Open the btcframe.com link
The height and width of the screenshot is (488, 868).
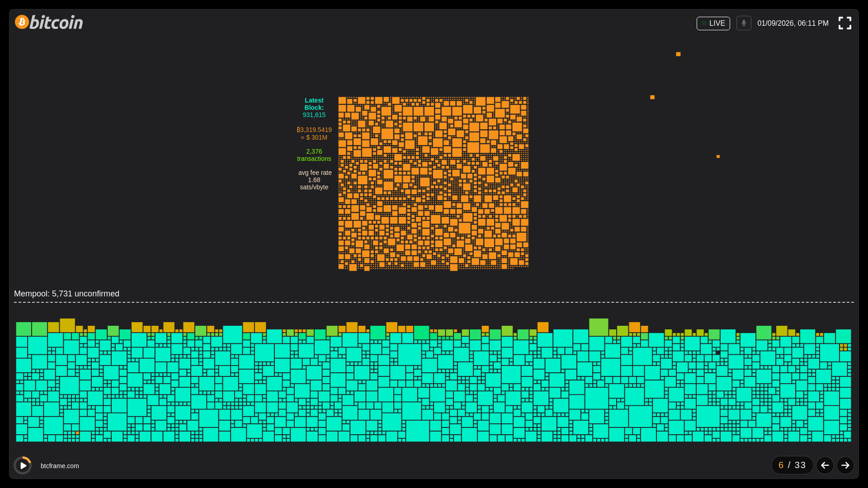60,466
